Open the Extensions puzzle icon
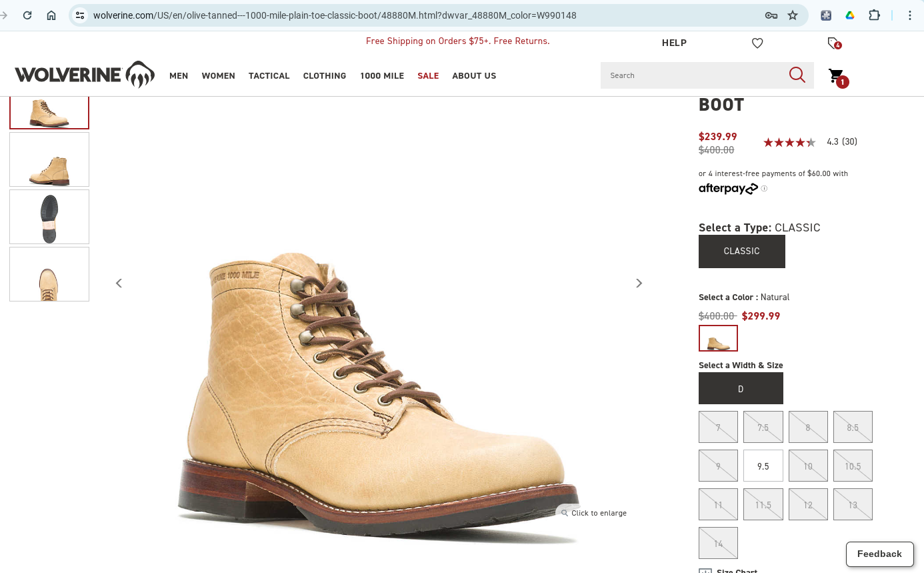Screen dimensions: 924x573 click(875, 15)
